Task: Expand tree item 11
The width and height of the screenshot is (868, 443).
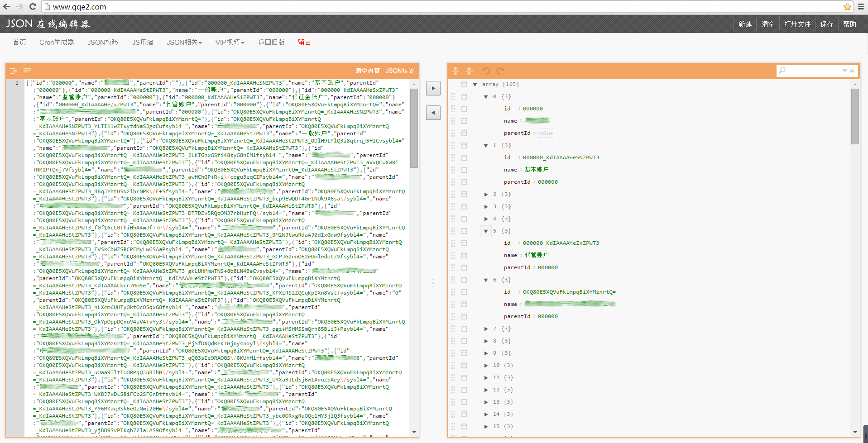Action: click(486, 378)
